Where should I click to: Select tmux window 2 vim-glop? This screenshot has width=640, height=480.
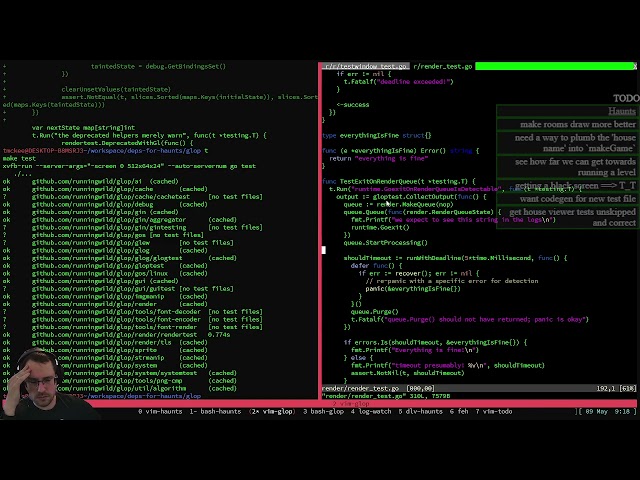[272, 411]
